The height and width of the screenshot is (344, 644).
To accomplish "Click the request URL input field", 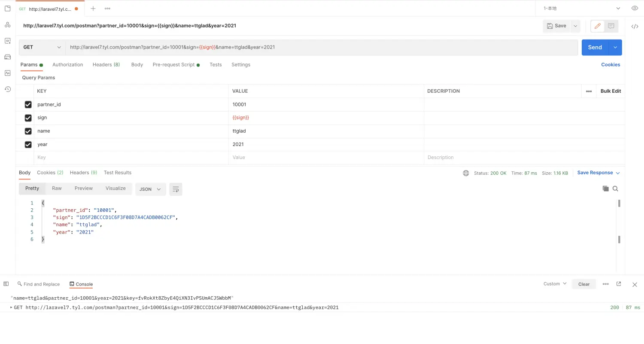I will [x=322, y=47].
